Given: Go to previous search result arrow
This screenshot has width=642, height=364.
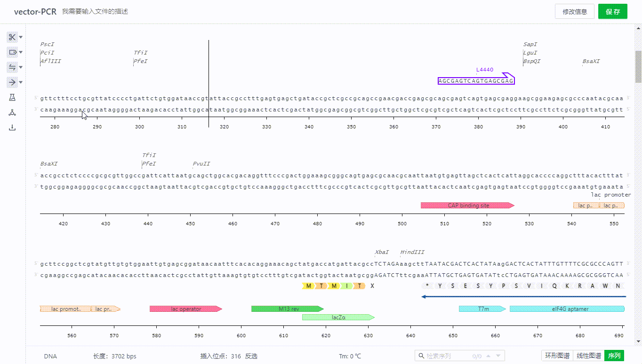Looking at the screenshot, I should point(488,356).
